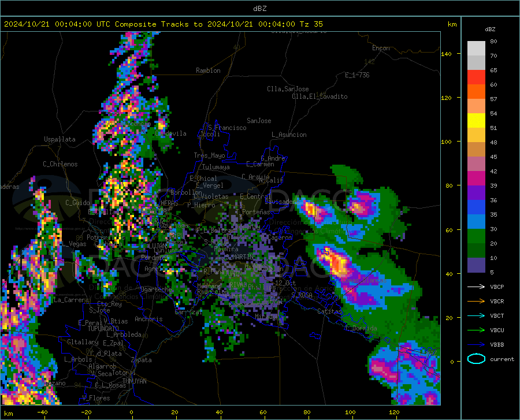Screen dimensions: 520x420
Task: Pick the dark green 10-20 dBZ swatch
Action: click(x=476, y=251)
